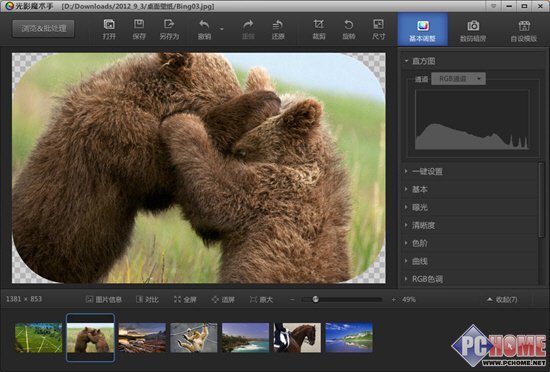
Task: Click the app logo icon in title bar
Action: tap(9, 6)
